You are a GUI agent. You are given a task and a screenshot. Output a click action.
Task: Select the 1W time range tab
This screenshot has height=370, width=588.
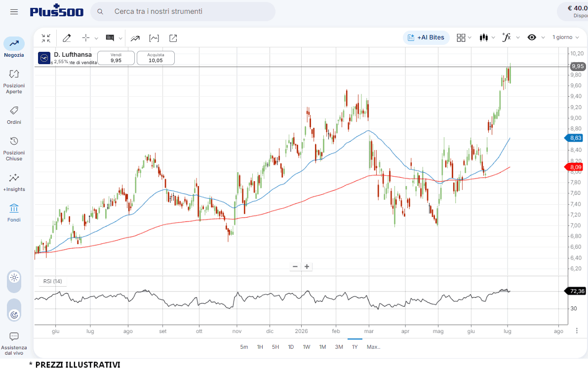tap(307, 347)
